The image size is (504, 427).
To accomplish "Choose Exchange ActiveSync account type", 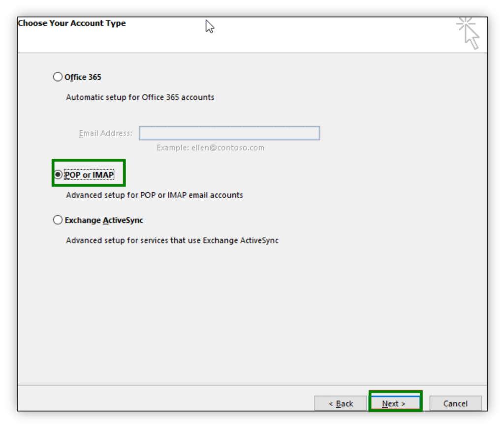I will click(58, 220).
